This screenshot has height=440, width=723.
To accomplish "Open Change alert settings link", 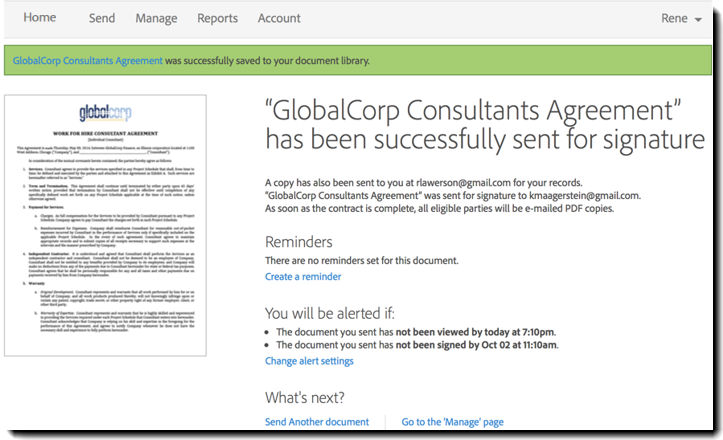I will click(x=309, y=361).
